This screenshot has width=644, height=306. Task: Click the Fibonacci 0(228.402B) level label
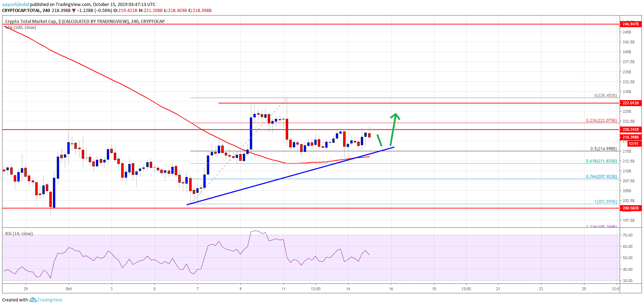click(x=606, y=96)
